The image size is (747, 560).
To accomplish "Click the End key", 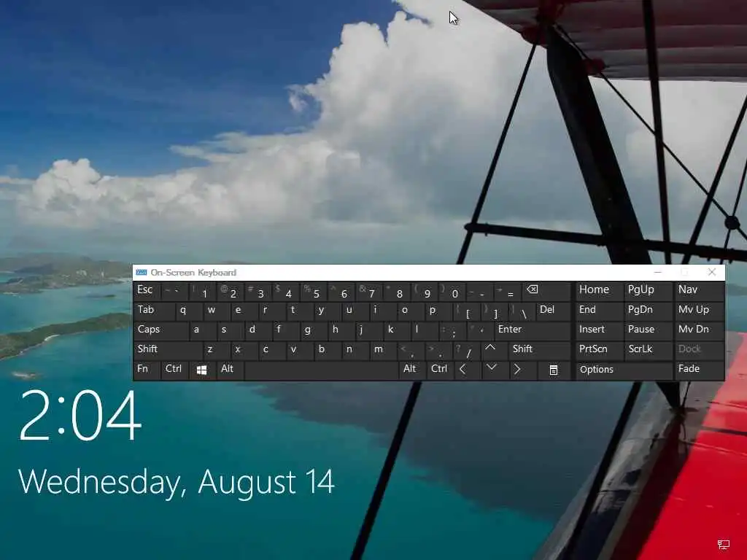I will point(600,311).
